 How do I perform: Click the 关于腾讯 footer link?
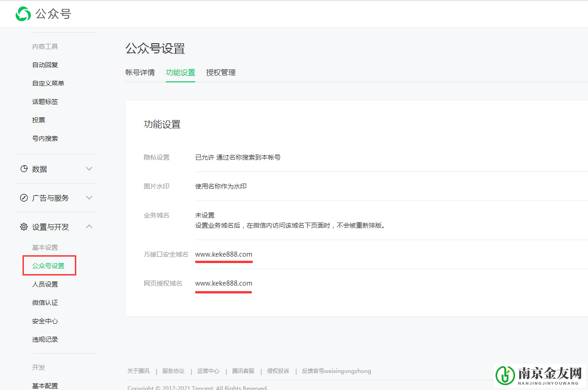tap(138, 371)
